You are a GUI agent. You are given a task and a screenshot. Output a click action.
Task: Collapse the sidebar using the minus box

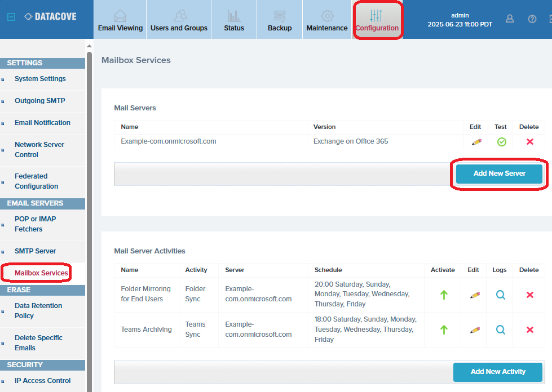pyautogui.click(x=11, y=17)
